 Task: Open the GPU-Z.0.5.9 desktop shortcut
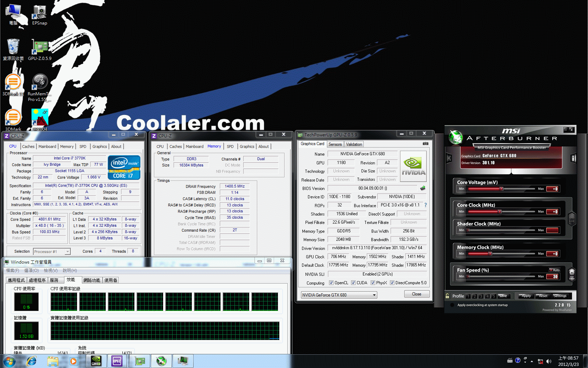point(40,49)
